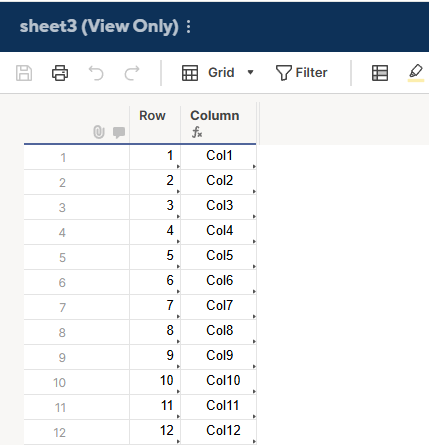Click the Column formula fx icon
Screen dimensions: 429x445
pos(197,132)
